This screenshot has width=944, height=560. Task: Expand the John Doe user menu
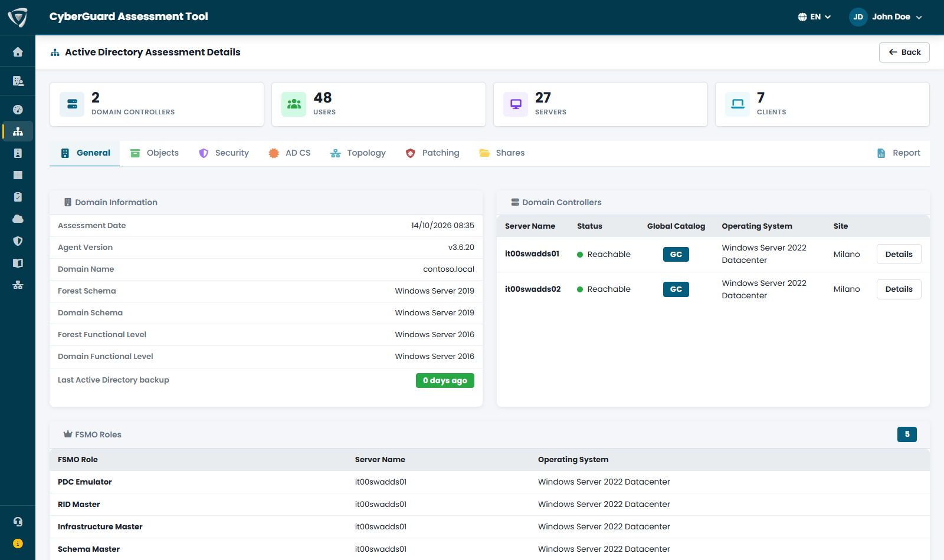(x=886, y=17)
